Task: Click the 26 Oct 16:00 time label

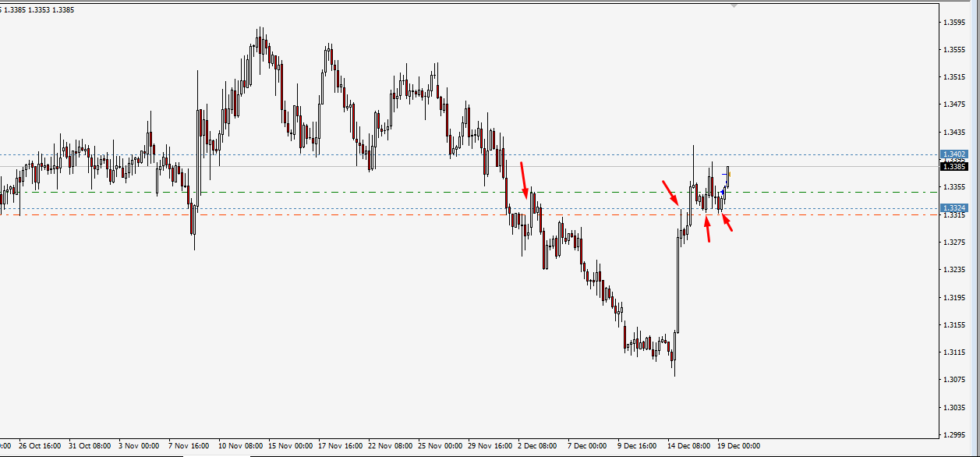Action: pyautogui.click(x=40, y=446)
